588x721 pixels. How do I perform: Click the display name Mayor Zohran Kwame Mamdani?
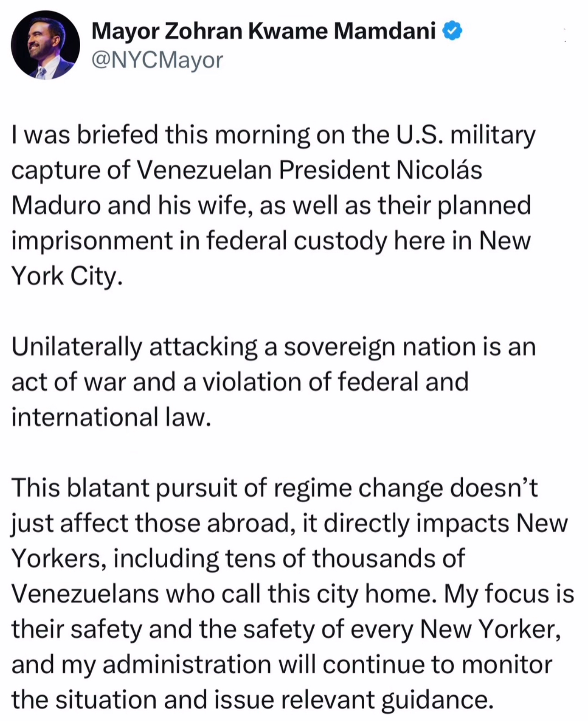(x=263, y=31)
